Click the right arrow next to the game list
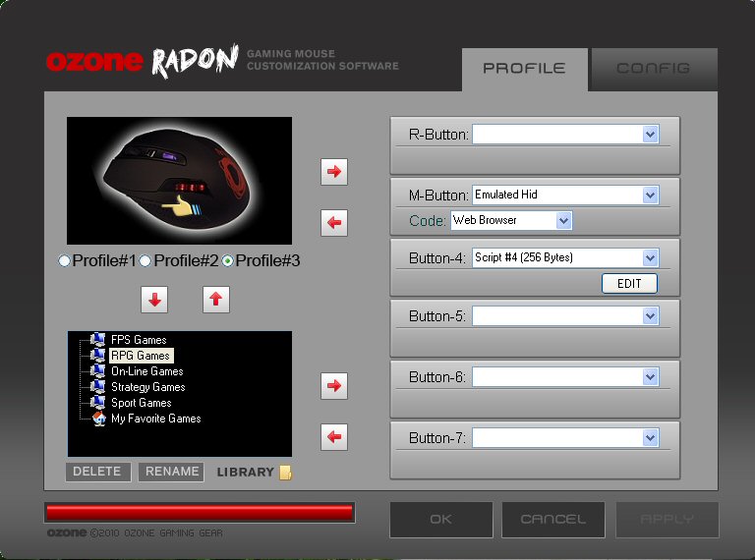 point(334,385)
